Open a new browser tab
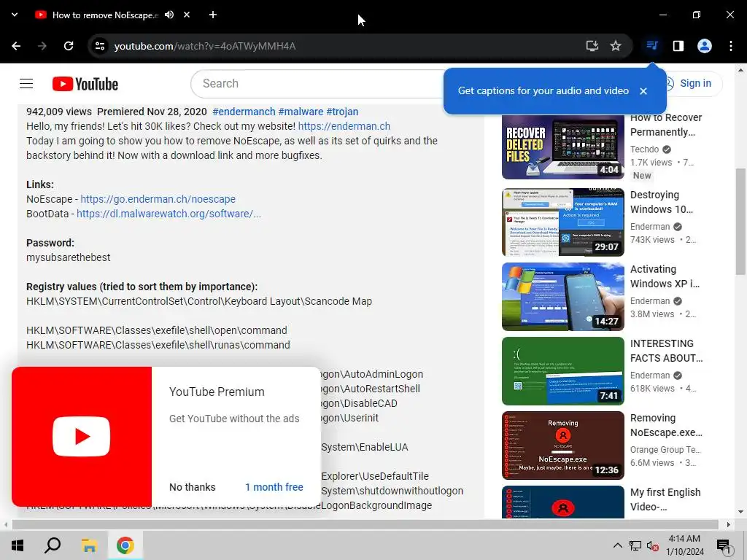747x560 pixels. [x=213, y=15]
